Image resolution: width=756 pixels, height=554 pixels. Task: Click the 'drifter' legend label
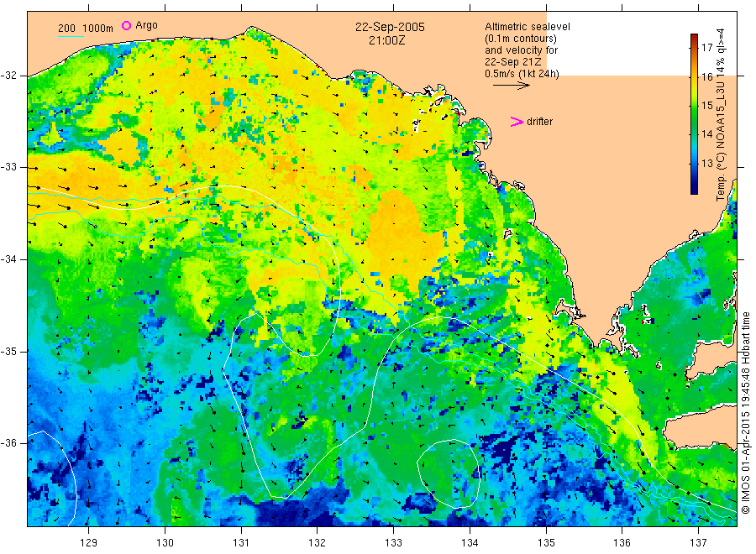[539, 122]
